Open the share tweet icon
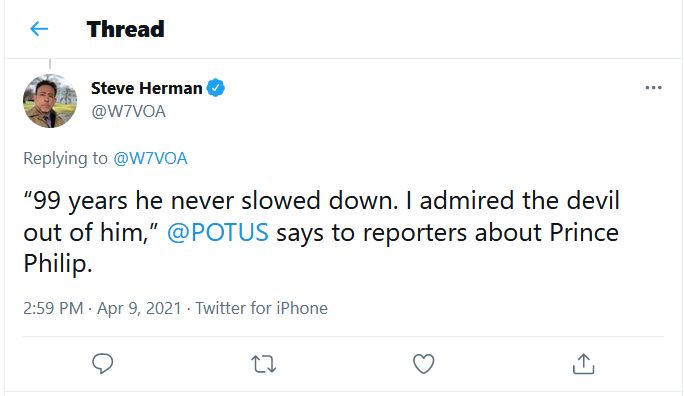This screenshot has height=396, width=684. point(584,363)
